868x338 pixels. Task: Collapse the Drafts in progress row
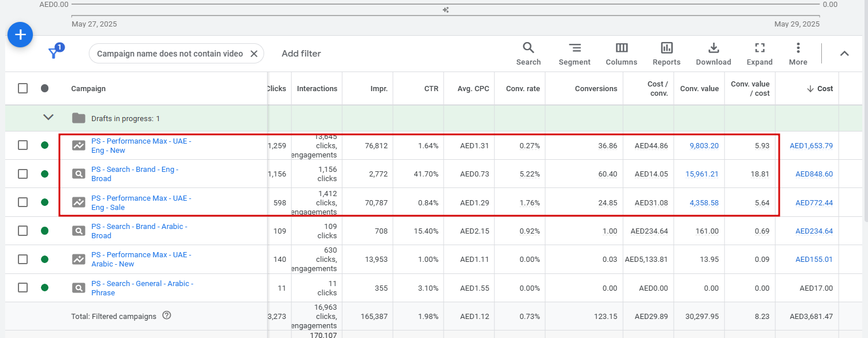coord(48,118)
